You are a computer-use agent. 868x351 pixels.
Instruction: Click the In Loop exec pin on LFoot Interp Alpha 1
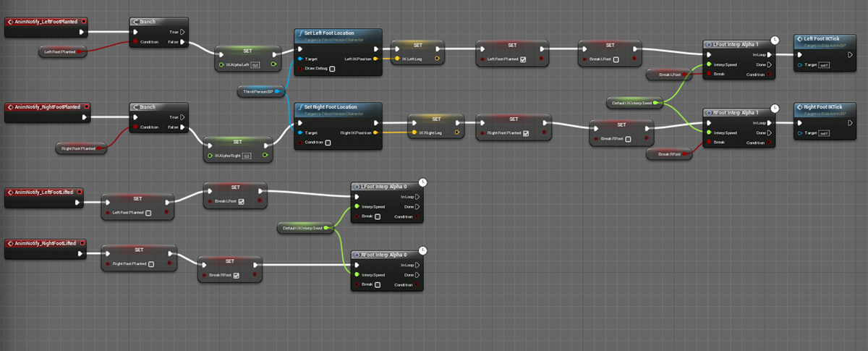coord(770,54)
